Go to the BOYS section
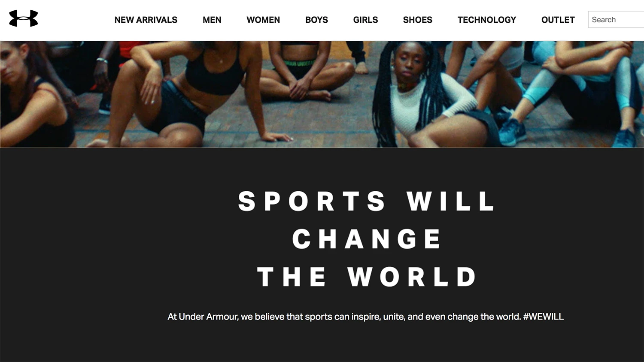This screenshot has height=362, width=644. (316, 20)
